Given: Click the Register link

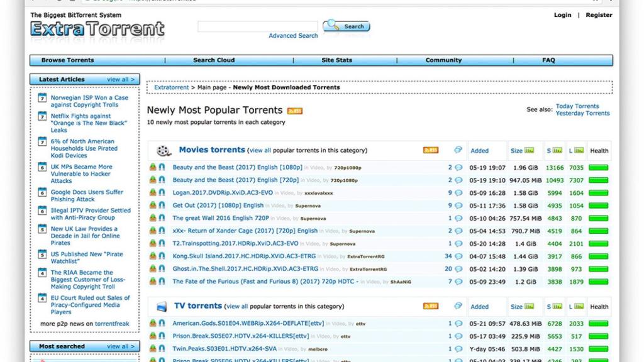Looking at the screenshot, I should [598, 14].
